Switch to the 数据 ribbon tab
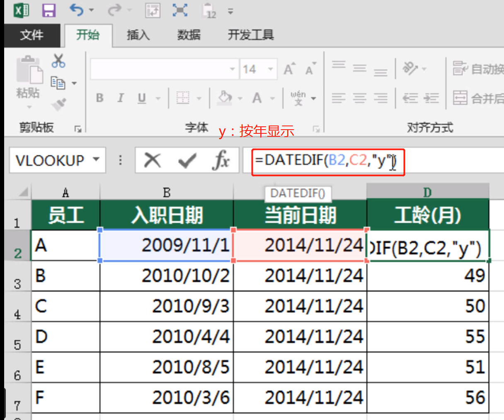Viewport: 504px width, 420px height. tap(189, 35)
